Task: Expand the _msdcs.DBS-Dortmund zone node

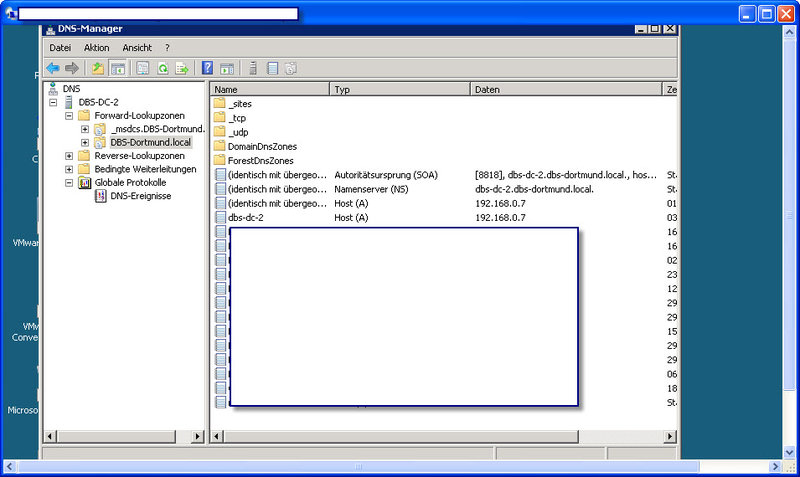Action: click(x=85, y=129)
